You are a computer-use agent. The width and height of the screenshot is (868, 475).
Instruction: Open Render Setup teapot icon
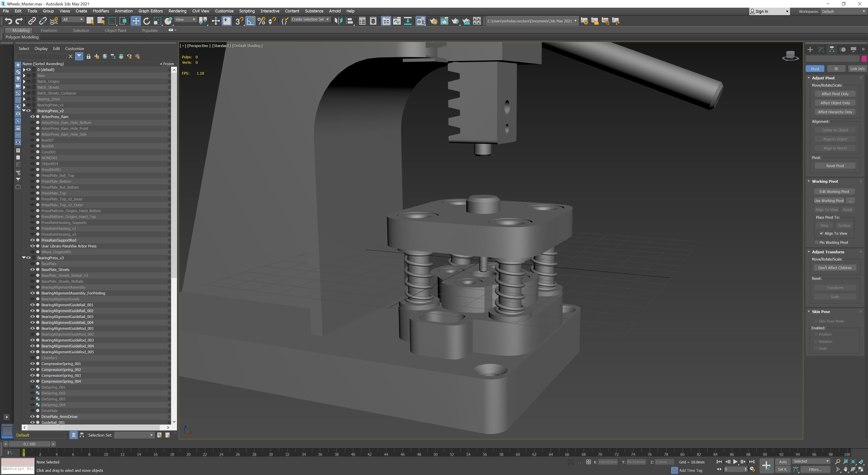point(433,21)
